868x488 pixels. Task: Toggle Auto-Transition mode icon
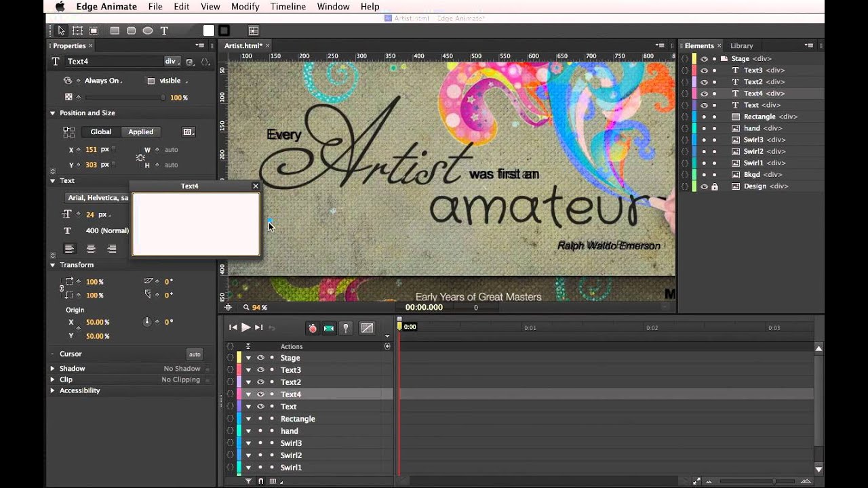pyautogui.click(x=329, y=328)
